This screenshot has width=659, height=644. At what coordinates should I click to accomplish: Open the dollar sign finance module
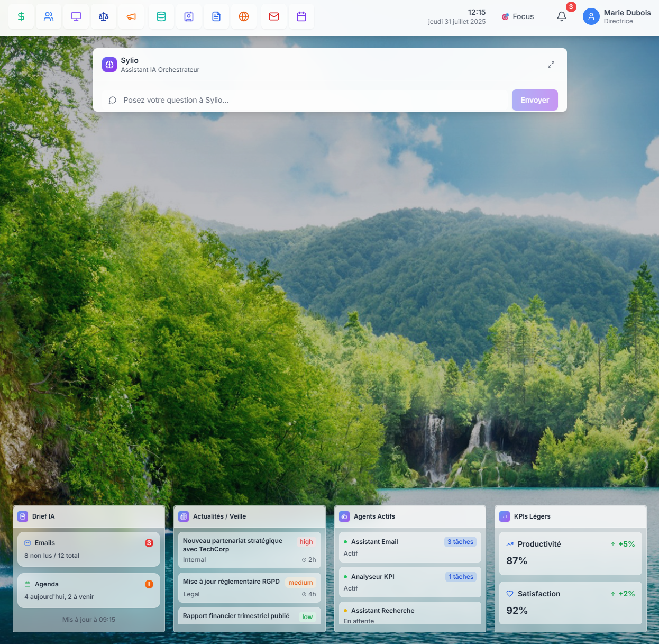[x=21, y=16]
